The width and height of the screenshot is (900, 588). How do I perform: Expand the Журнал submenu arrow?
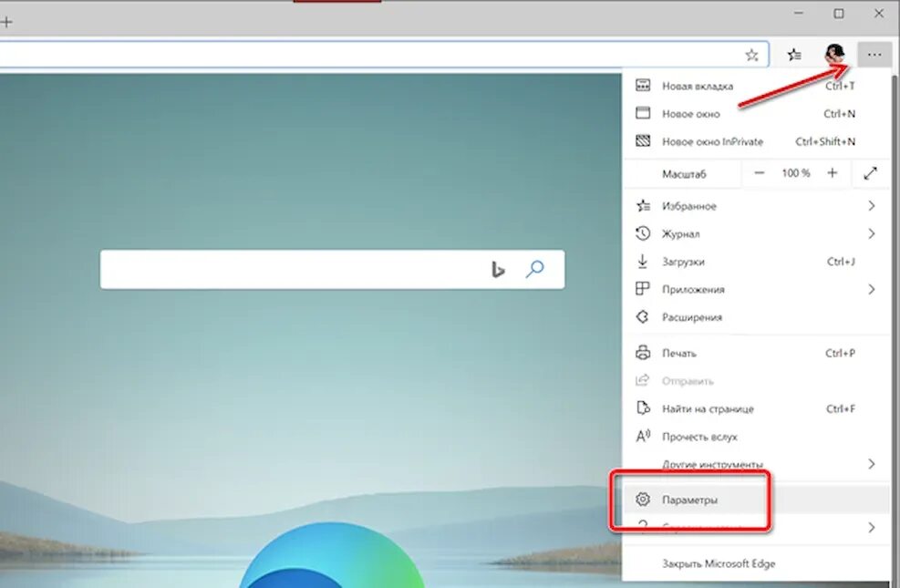click(x=872, y=233)
